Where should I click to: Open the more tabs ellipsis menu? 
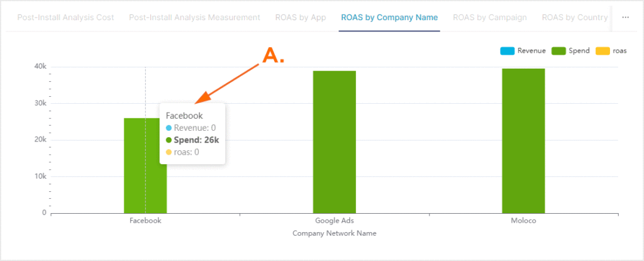point(626,18)
